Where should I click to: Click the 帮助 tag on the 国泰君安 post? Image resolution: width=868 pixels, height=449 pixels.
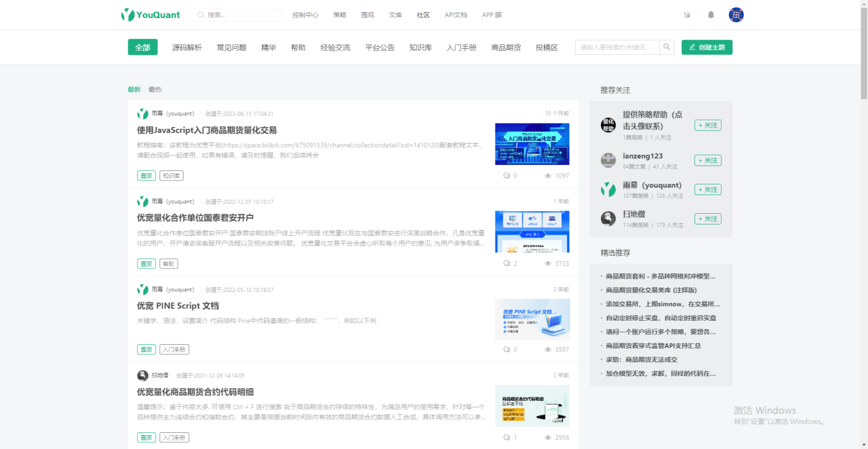click(168, 264)
